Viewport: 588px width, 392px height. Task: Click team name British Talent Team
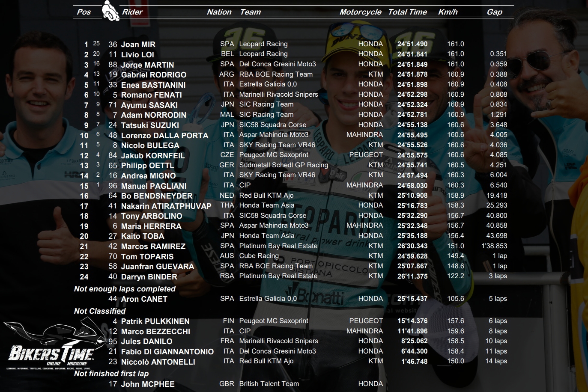coord(269,384)
